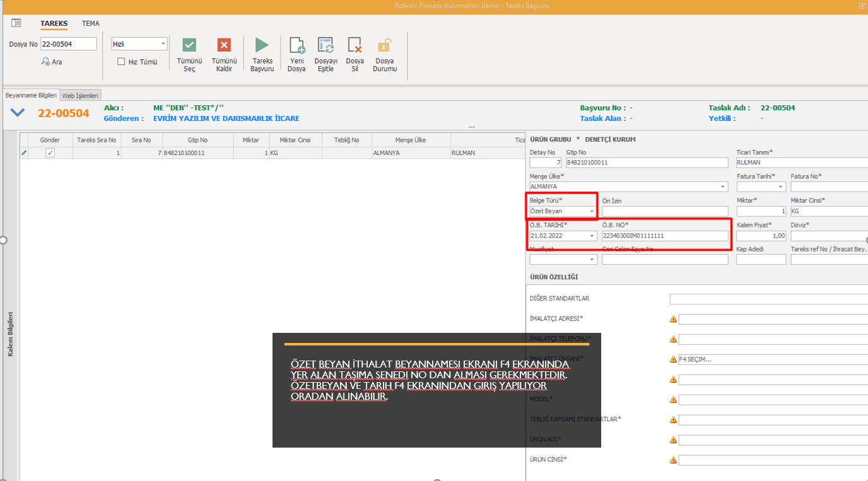Toggle the Hız Tümü checkbox
This screenshot has width=868, height=481.
pos(122,62)
